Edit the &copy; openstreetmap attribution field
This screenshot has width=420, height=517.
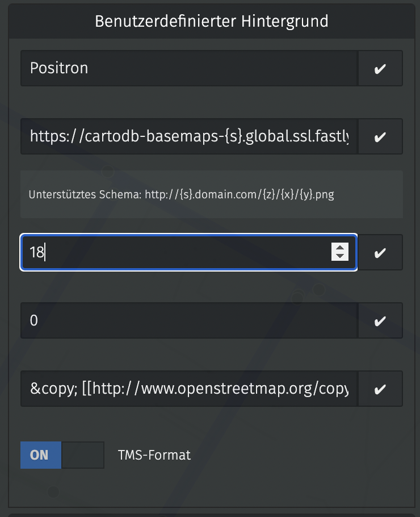click(x=190, y=389)
